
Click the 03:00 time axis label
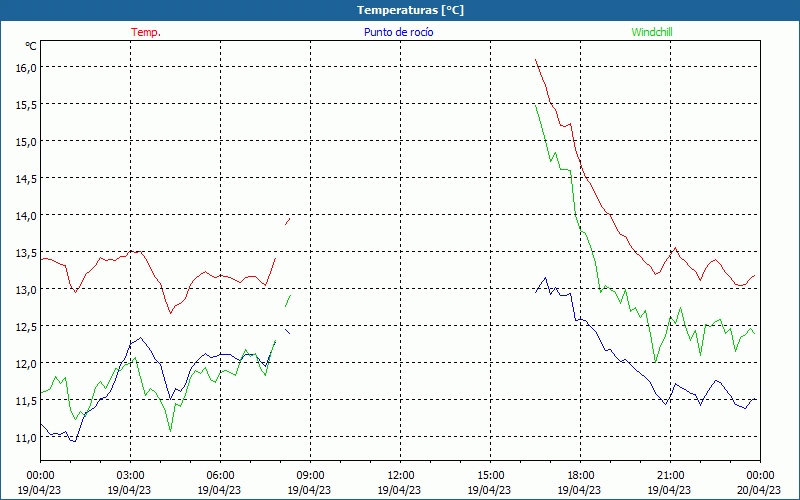tap(130, 476)
